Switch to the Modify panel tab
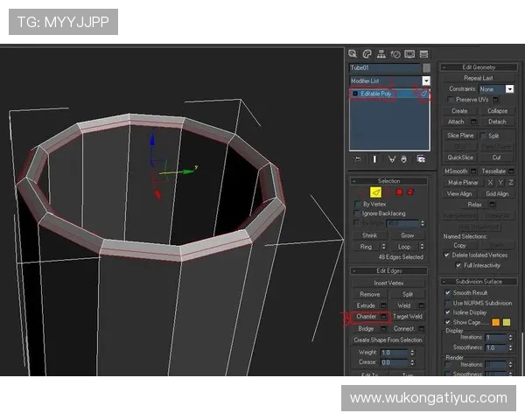525x420 pixels. (367, 53)
